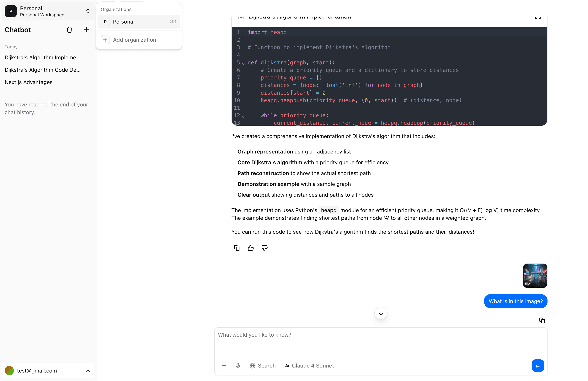
Task: Open the workspace switcher chevron
Action: pyautogui.click(x=88, y=11)
